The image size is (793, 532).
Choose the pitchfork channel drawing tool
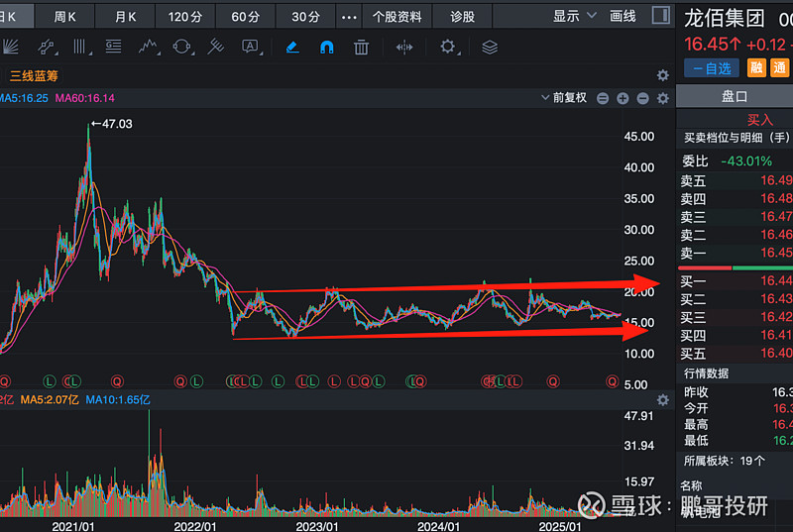click(216, 47)
